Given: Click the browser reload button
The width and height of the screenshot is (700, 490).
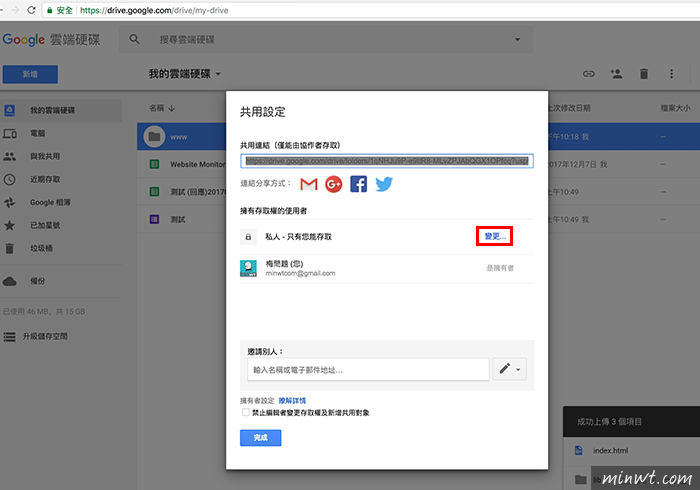Looking at the screenshot, I should click(31, 10).
